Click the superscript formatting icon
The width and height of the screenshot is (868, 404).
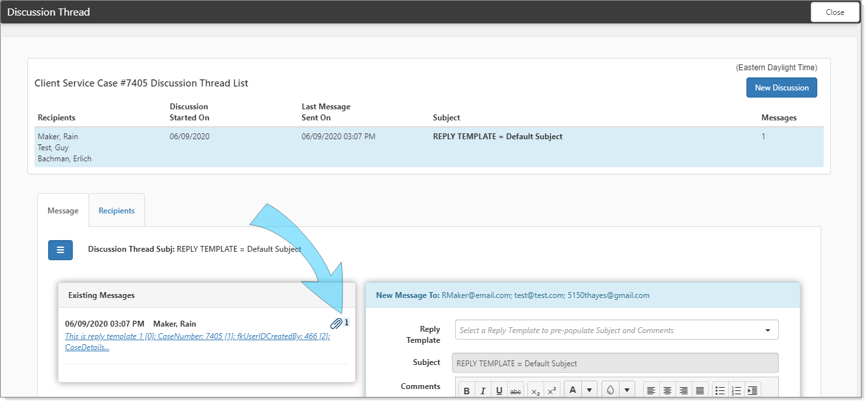coord(552,390)
